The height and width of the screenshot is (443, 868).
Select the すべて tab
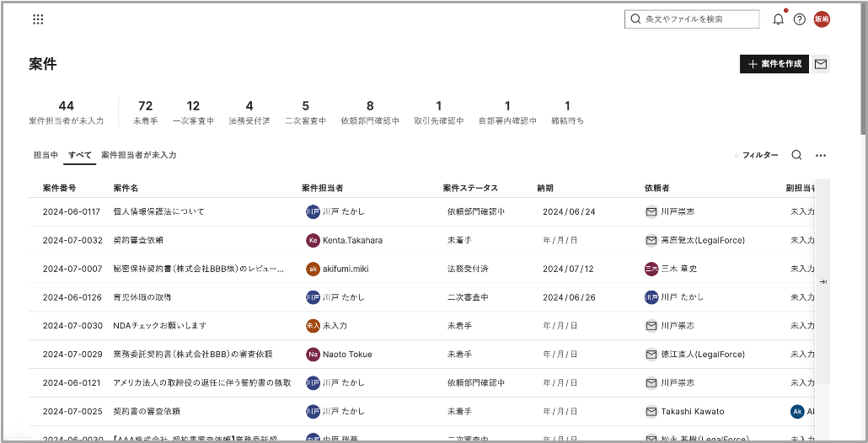coord(80,156)
